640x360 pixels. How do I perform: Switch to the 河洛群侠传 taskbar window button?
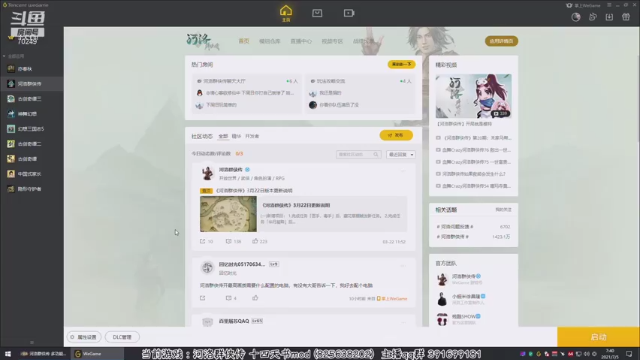pos(43,354)
